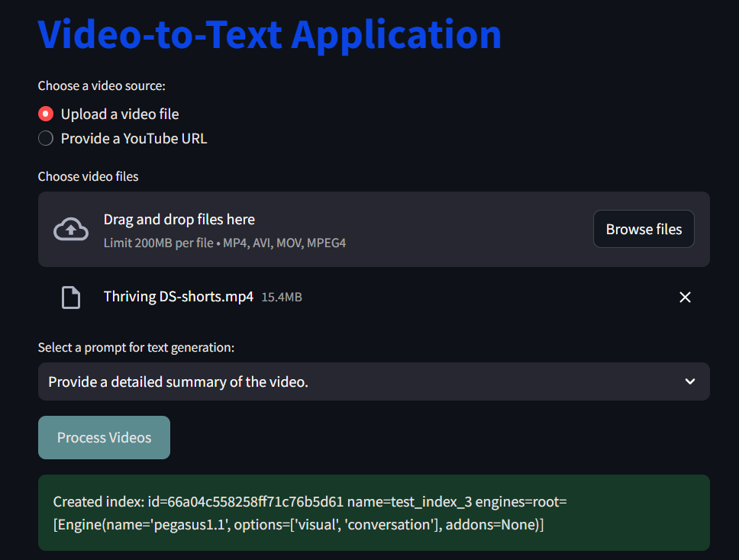Click the Choose video files label
This screenshot has width=739, height=560.
click(88, 176)
